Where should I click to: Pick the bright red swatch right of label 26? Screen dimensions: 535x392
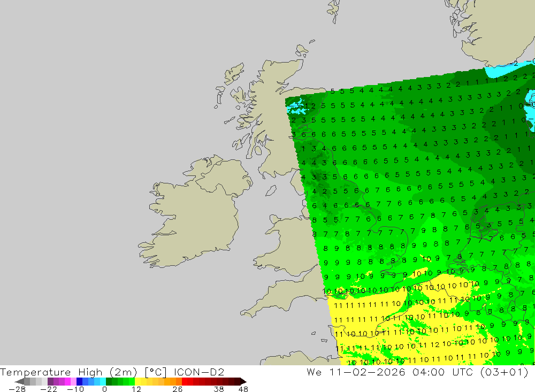[x=185, y=381]
